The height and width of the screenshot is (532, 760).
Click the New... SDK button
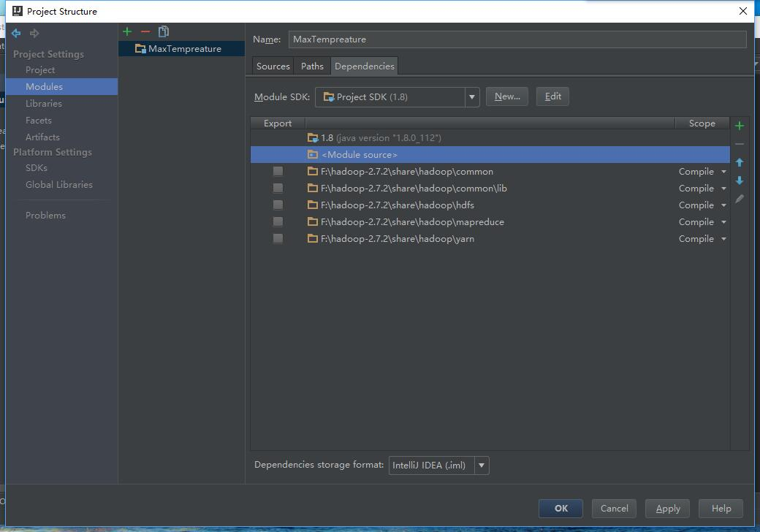point(507,96)
